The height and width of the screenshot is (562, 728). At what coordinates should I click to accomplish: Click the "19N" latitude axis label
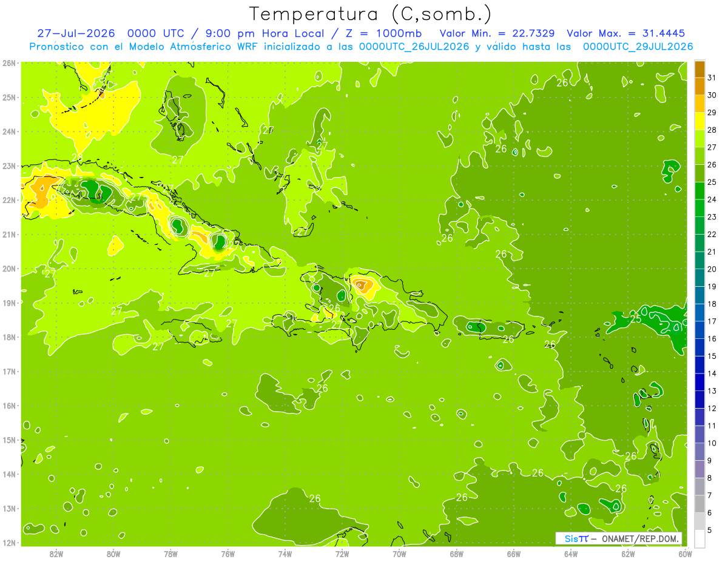[9, 303]
